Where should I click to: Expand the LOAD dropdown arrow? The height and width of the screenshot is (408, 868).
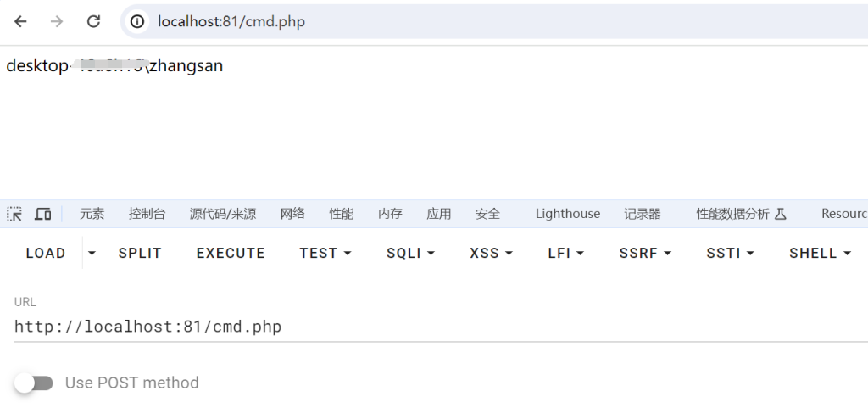(92, 253)
